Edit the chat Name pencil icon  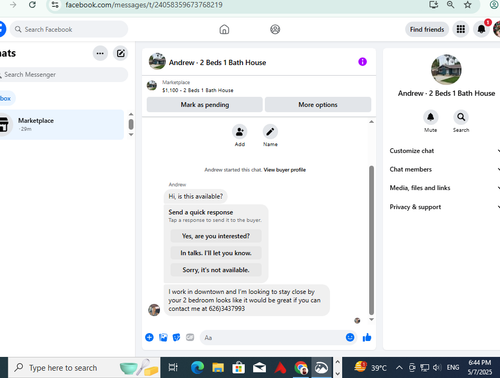coord(270,132)
